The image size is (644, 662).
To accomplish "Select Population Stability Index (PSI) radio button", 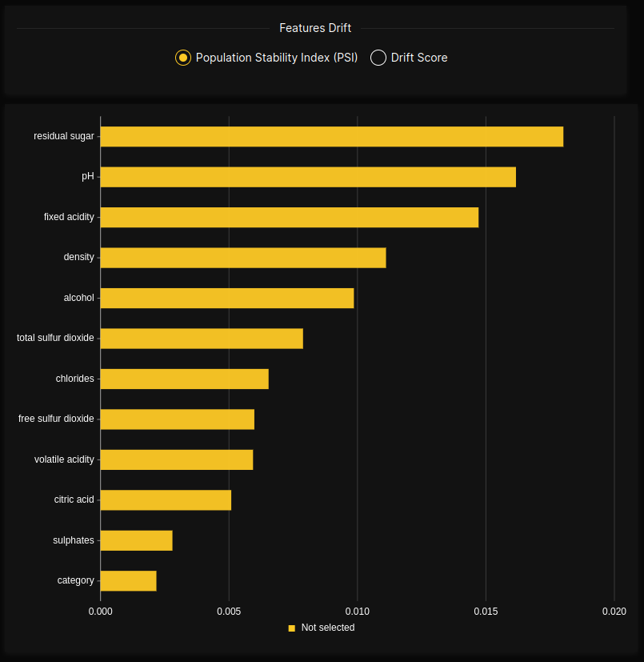I will coord(183,58).
